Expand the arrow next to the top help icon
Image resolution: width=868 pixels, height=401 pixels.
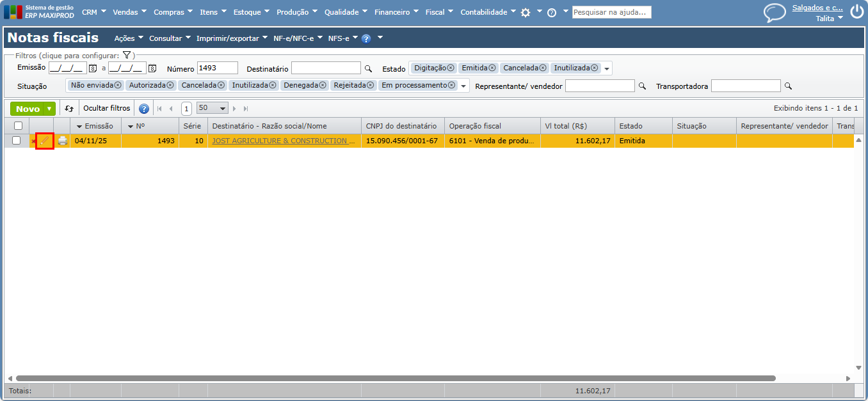pyautogui.click(x=566, y=12)
